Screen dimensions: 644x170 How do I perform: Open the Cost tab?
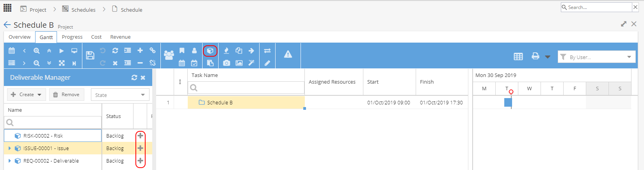click(x=96, y=37)
